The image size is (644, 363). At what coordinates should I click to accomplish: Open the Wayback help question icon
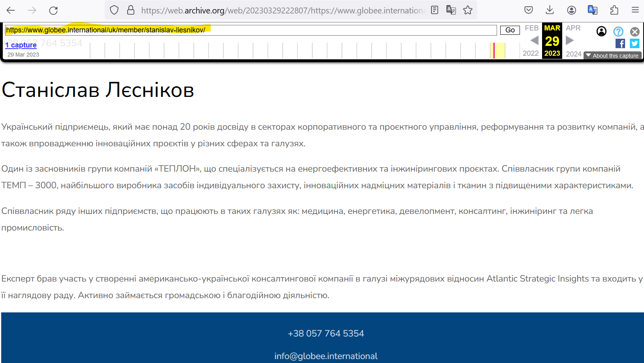pos(618,32)
